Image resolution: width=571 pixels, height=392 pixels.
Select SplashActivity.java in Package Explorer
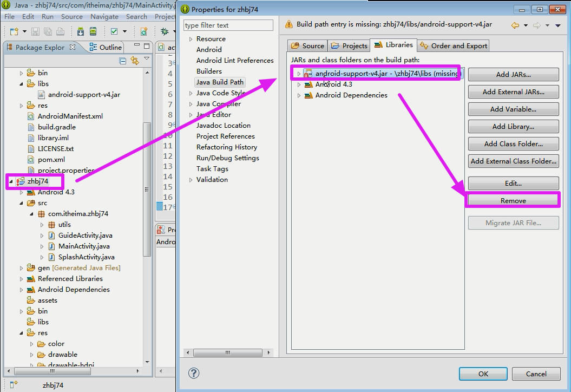coord(86,257)
